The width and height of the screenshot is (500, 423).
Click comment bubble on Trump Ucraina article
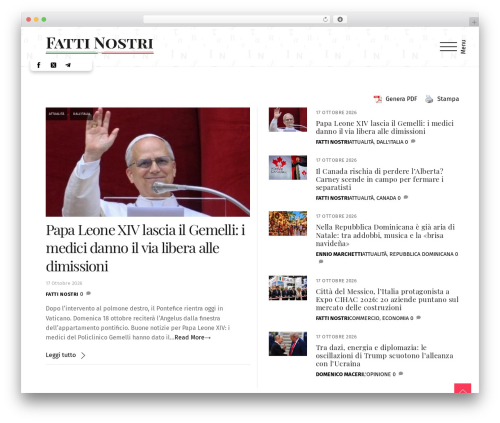coord(401,374)
